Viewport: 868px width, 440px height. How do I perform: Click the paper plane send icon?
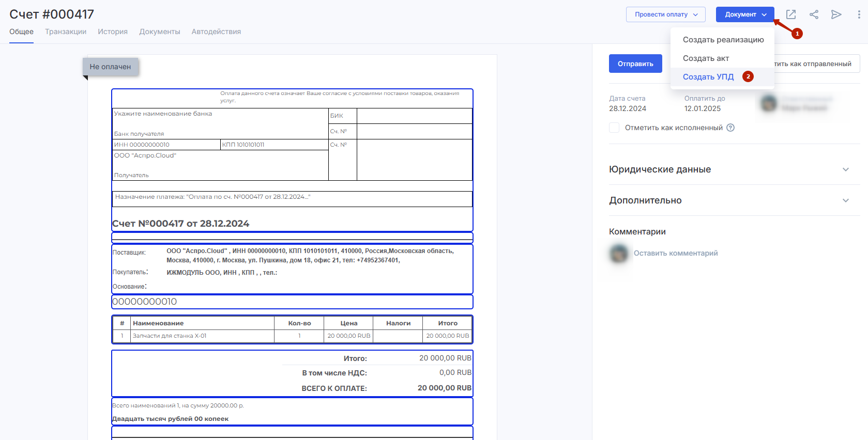(x=836, y=14)
